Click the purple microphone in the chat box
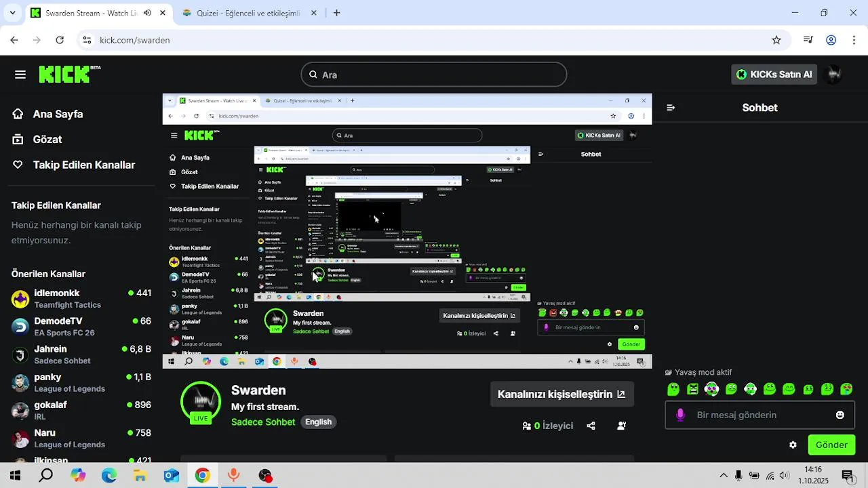The width and height of the screenshot is (868, 488). 681,415
